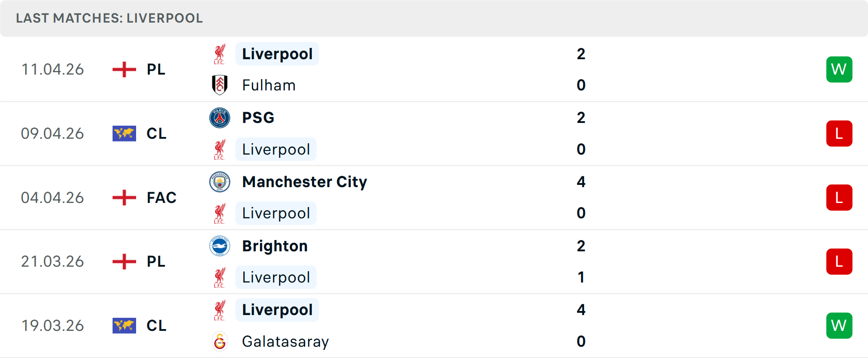
Task: Click the Galatasaray club badge
Action: pos(220,342)
